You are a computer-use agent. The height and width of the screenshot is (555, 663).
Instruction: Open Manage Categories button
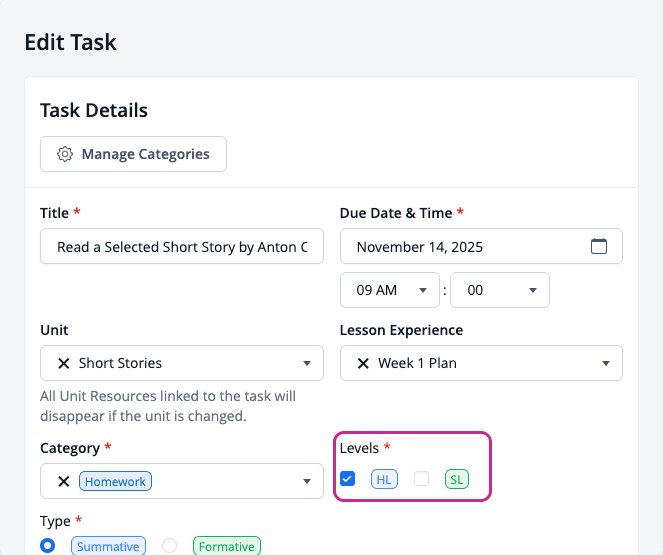[133, 154]
